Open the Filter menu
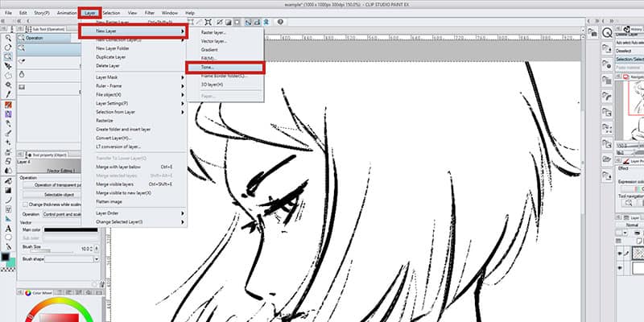 pyautogui.click(x=150, y=13)
